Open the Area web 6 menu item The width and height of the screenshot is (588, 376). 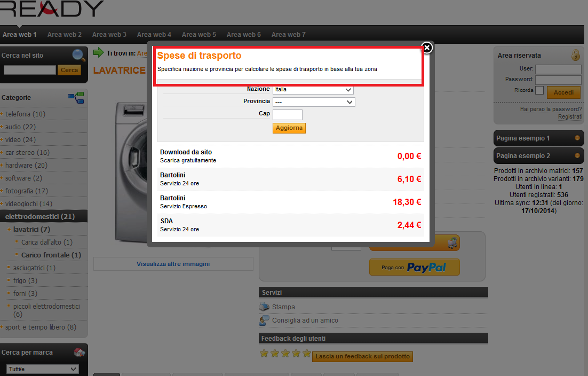[x=244, y=35]
